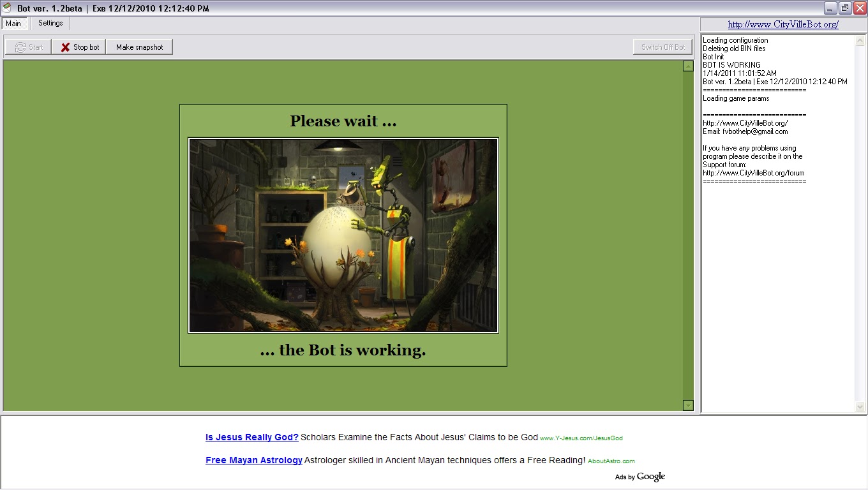Screen dimensions: 868x490
Task: Click the robot and egg picture
Action: [x=343, y=235]
